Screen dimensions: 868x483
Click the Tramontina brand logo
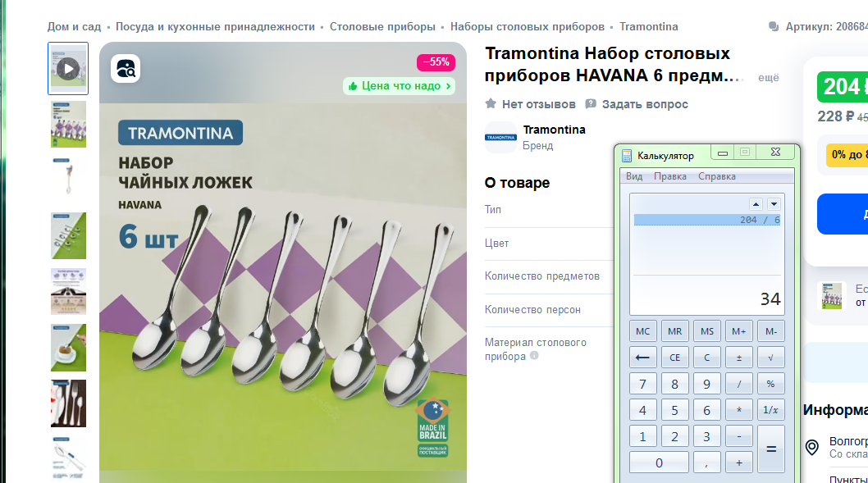click(x=501, y=137)
